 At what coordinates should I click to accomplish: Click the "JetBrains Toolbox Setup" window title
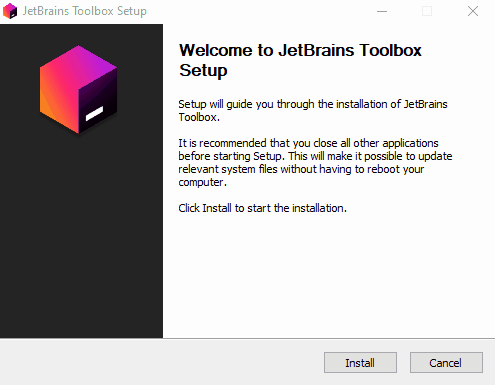[85, 11]
